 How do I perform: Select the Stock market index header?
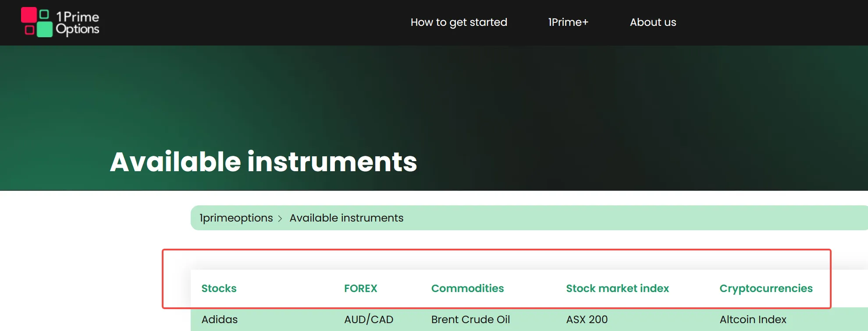click(x=617, y=289)
